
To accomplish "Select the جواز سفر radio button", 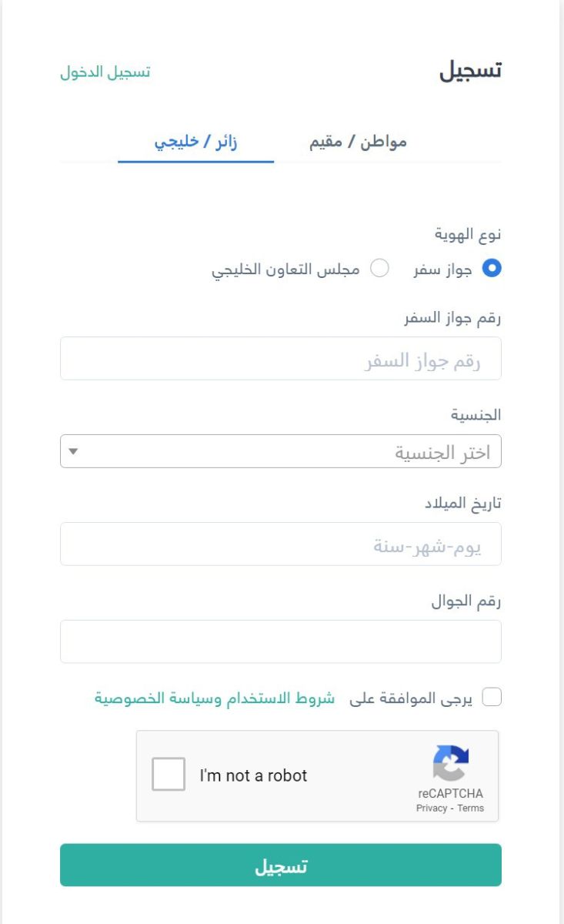I will (491, 268).
